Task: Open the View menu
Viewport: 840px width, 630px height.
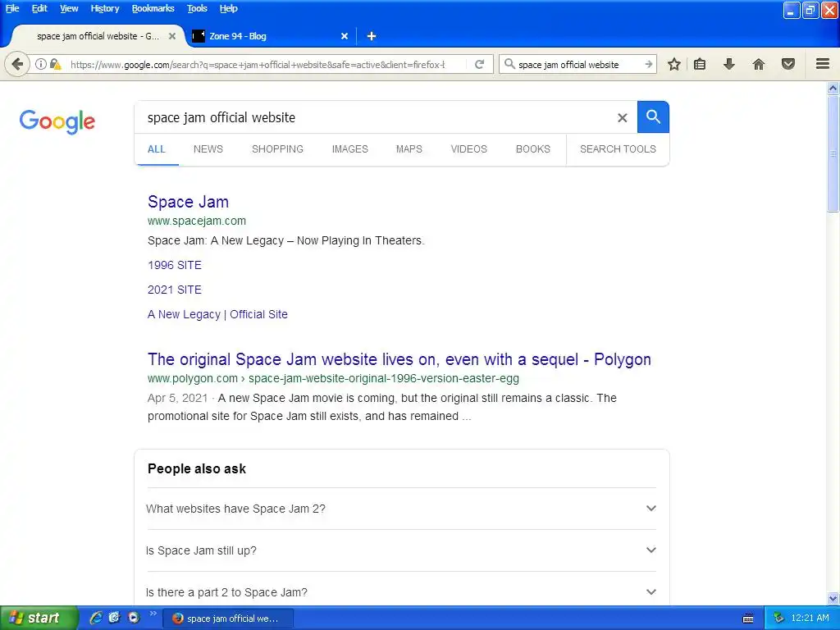Action: point(69,8)
